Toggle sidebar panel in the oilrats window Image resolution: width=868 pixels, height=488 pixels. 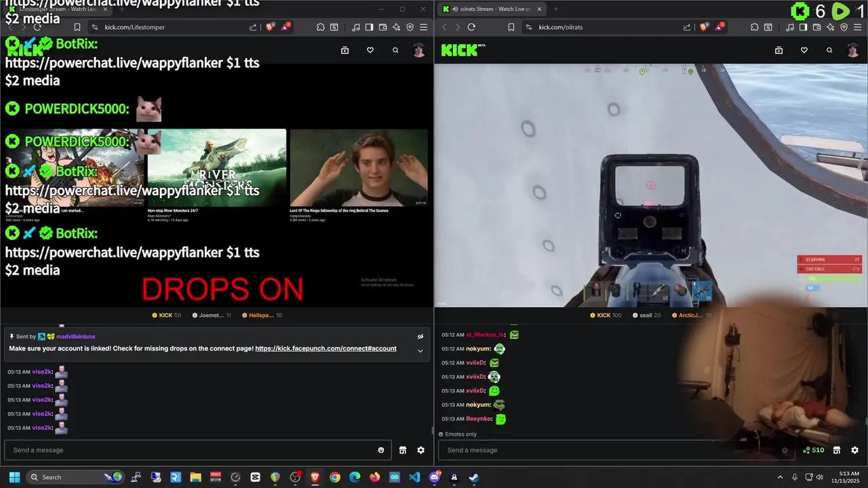803,27
